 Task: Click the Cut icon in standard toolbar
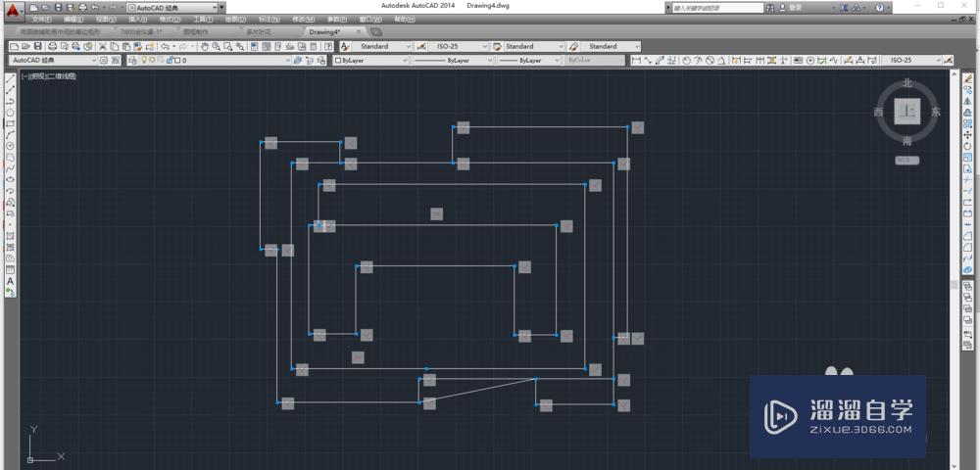(102, 46)
